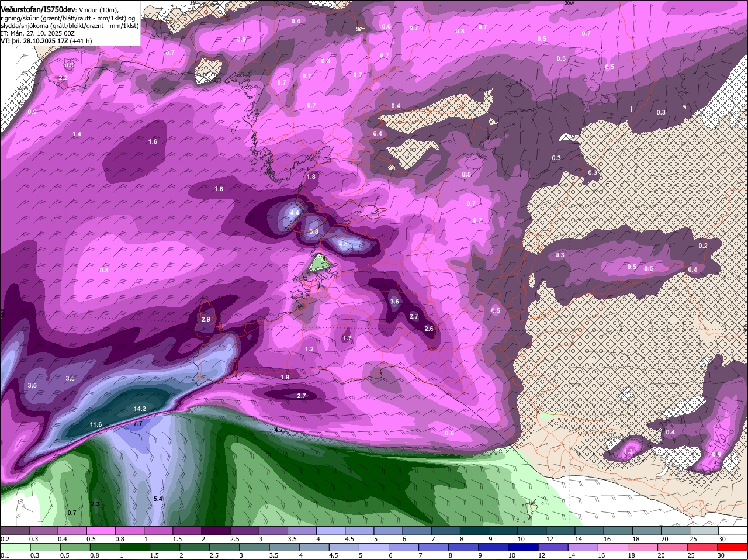Click the 2.2 value on the map
Viewport: 748px width, 560px height.
[x=63, y=78]
